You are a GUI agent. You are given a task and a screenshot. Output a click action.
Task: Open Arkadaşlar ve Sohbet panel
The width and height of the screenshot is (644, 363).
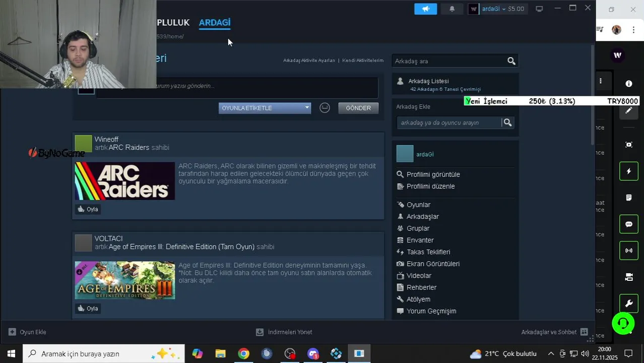click(554, 332)
